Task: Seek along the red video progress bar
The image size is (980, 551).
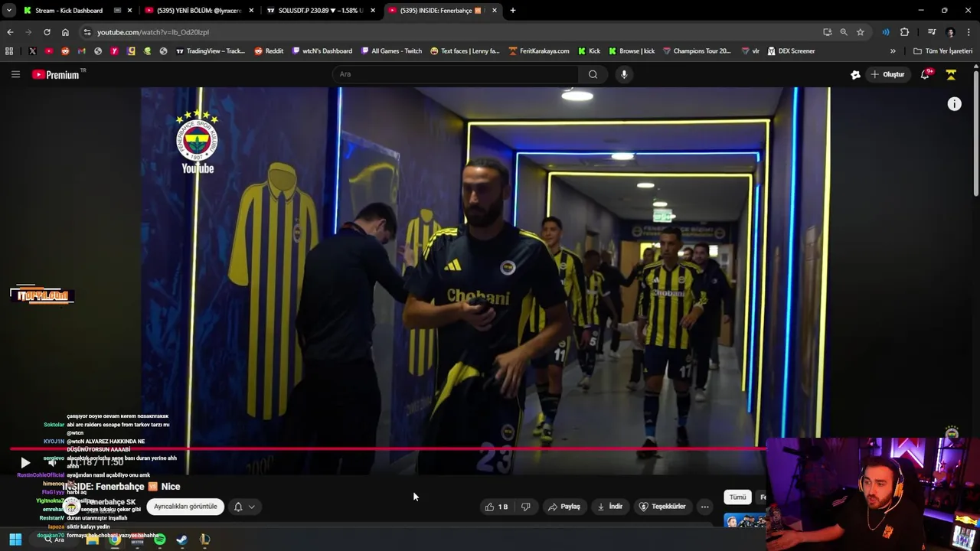Action: pos(387,449)
